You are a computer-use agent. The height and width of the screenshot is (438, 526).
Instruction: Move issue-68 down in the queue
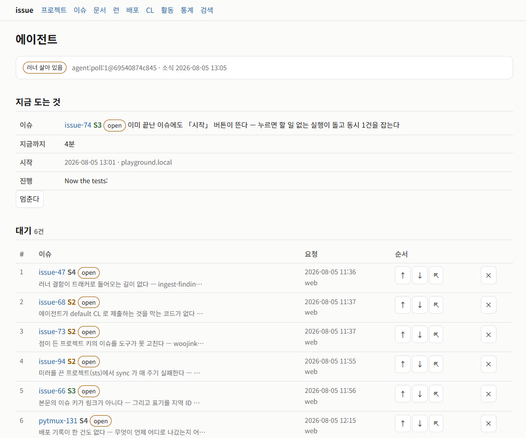pyautogui.click(x=419, y=305)
